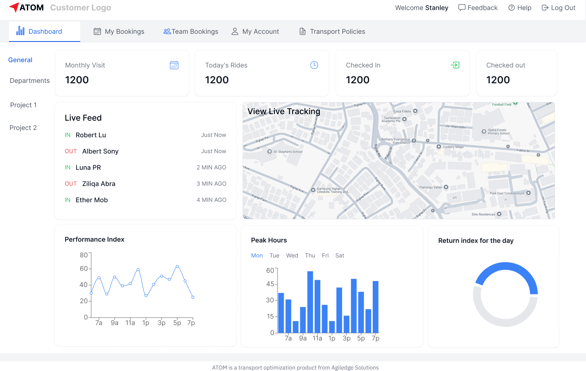586x371 pixels.
Task: Click the Log Out exit icon
Action: click(545, 7)
